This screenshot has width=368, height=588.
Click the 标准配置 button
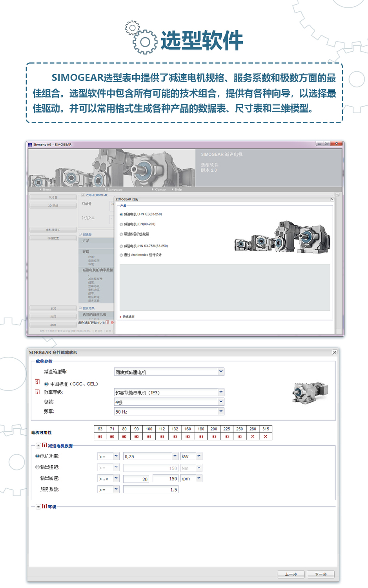(x=53, y=238)
